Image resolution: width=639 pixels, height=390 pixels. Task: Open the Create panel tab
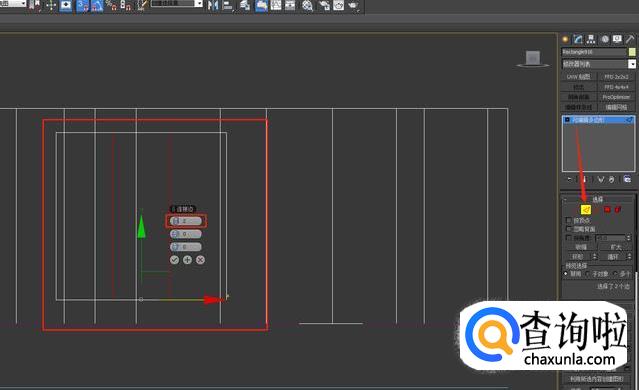pyautogui.click(x=565, y=39)
